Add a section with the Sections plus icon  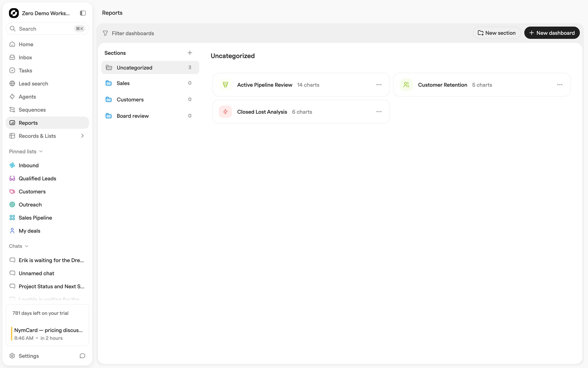[x=190, y=53]
